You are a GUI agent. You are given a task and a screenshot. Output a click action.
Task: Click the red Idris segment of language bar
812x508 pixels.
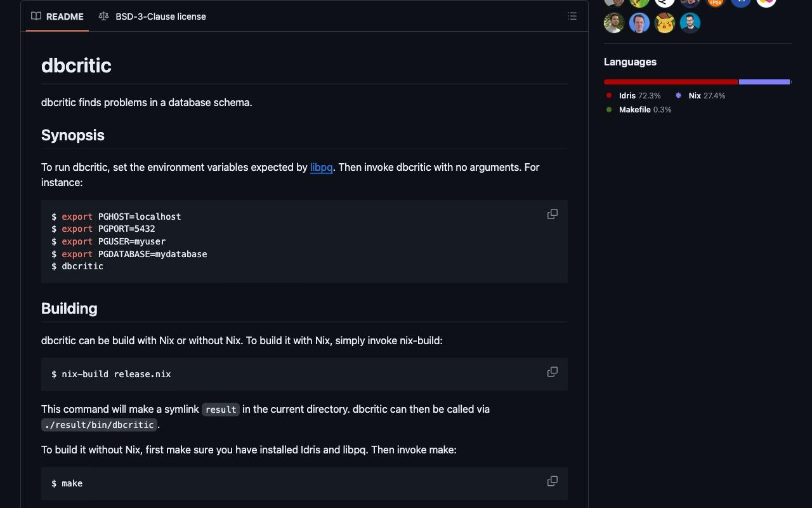[671, 82]
